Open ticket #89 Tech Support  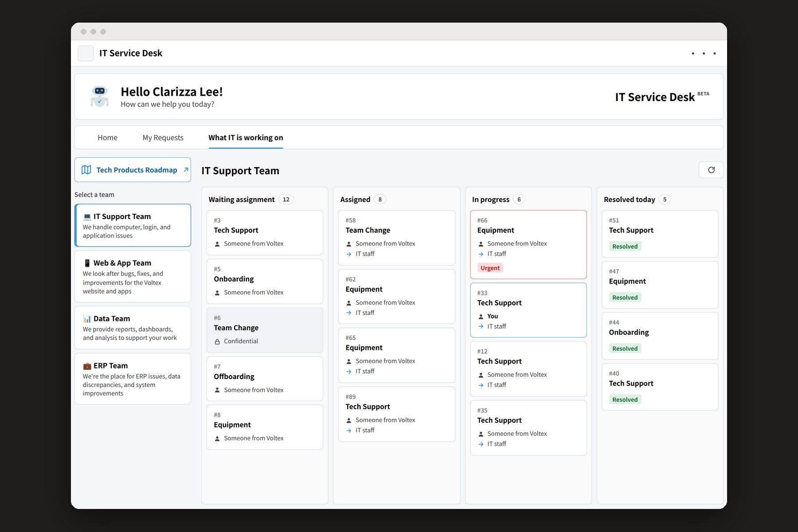396,414
